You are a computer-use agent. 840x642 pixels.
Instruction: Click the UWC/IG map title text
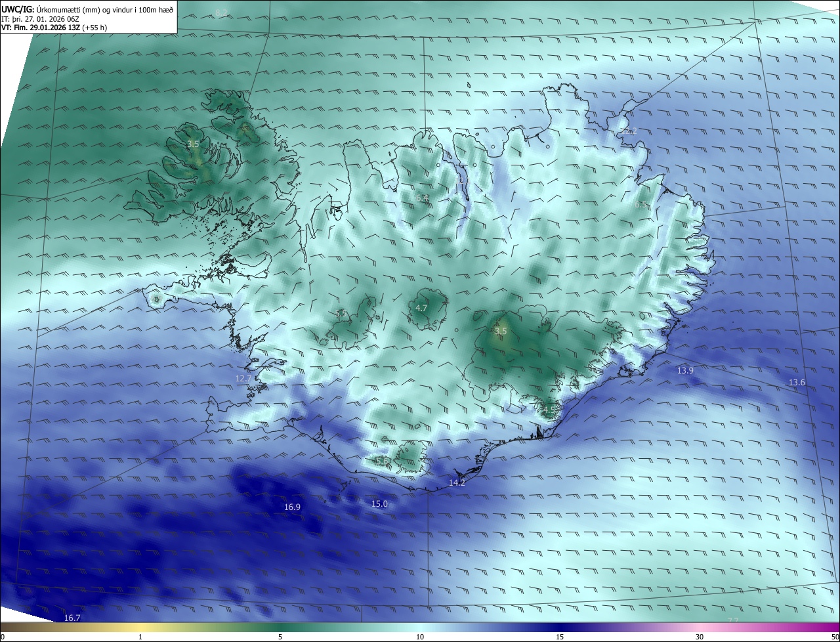pyautogui.click(x=87, y=9)
